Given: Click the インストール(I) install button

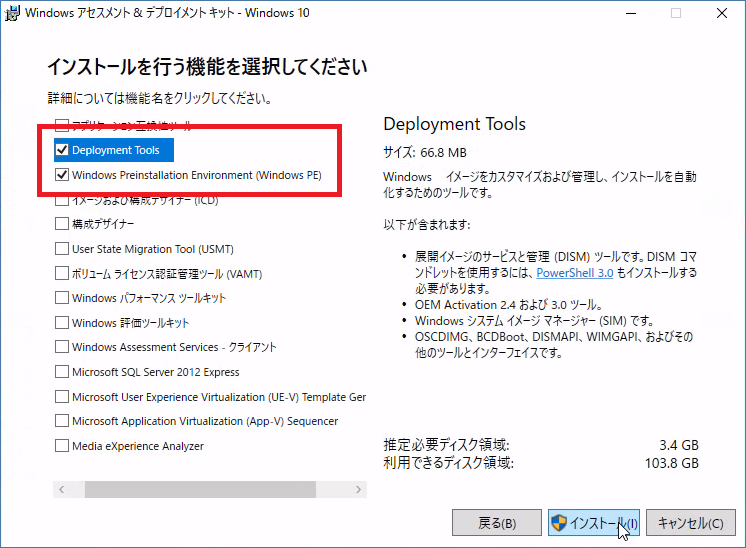Looking at the screenshot, I should 594,523.
